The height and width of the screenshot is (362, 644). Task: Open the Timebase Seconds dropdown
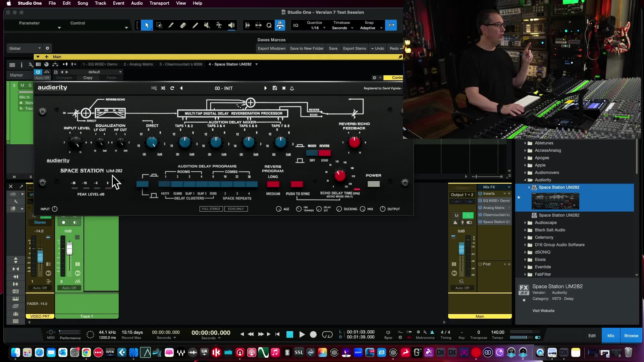tap(342, 28)
